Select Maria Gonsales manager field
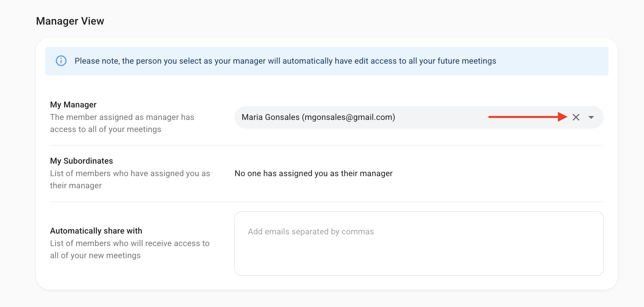Screen dimensions: 644x307 pyautogui.click(x=419, y=117)
